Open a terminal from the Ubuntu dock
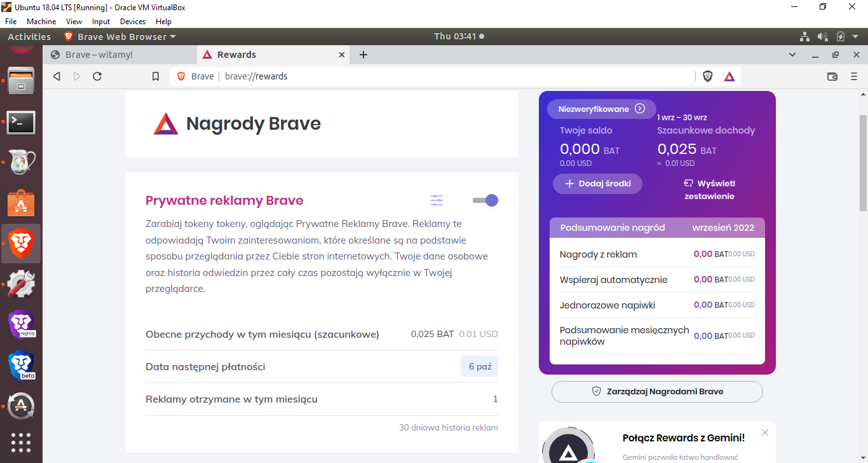 pyautogui.click(x=21, y=123)
